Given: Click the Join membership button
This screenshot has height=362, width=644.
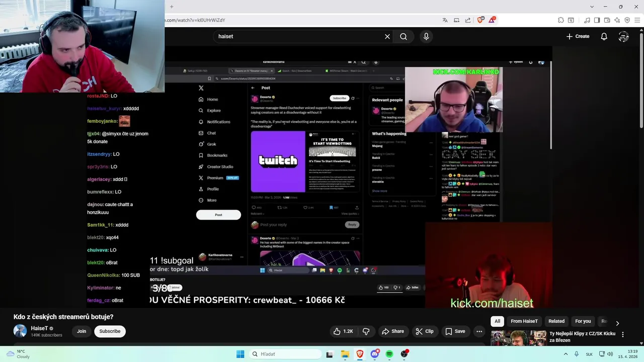Looking at the screenshot, I should [x=82, y=331].
